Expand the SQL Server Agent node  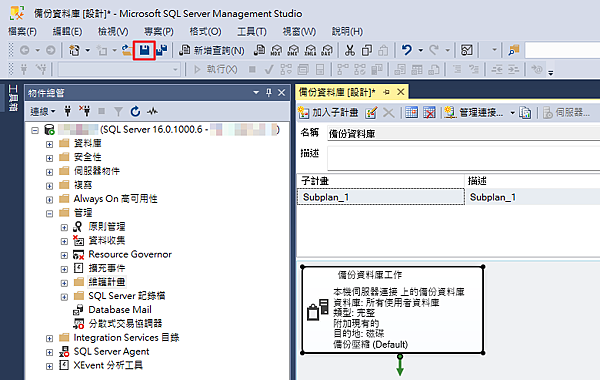click(49, 352)
